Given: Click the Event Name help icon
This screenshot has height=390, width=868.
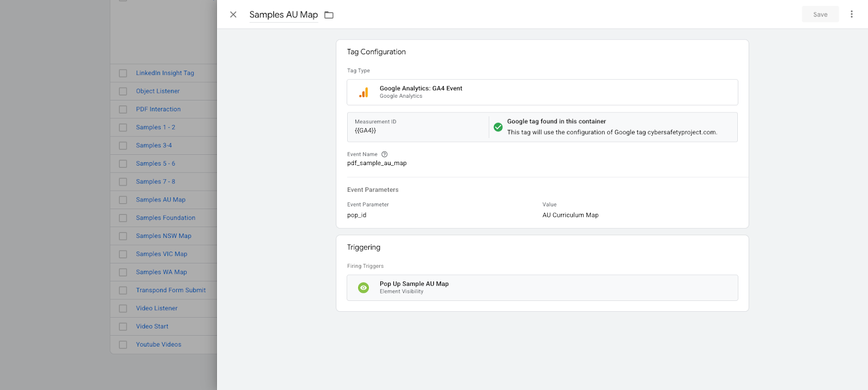Looking at the screenshot, I should click(385, 154).
